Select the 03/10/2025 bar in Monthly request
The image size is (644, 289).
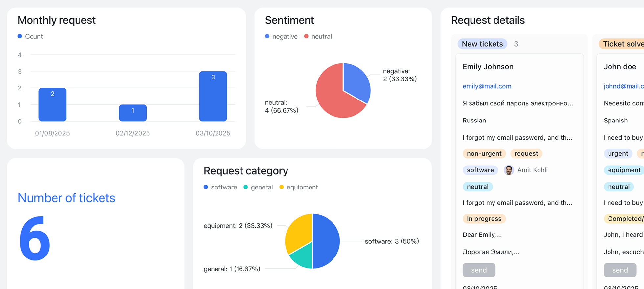pos(213,96)
